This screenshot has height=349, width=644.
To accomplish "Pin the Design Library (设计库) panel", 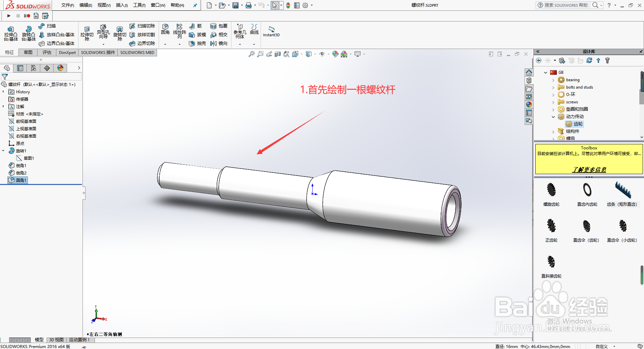I will coord(640,52).
